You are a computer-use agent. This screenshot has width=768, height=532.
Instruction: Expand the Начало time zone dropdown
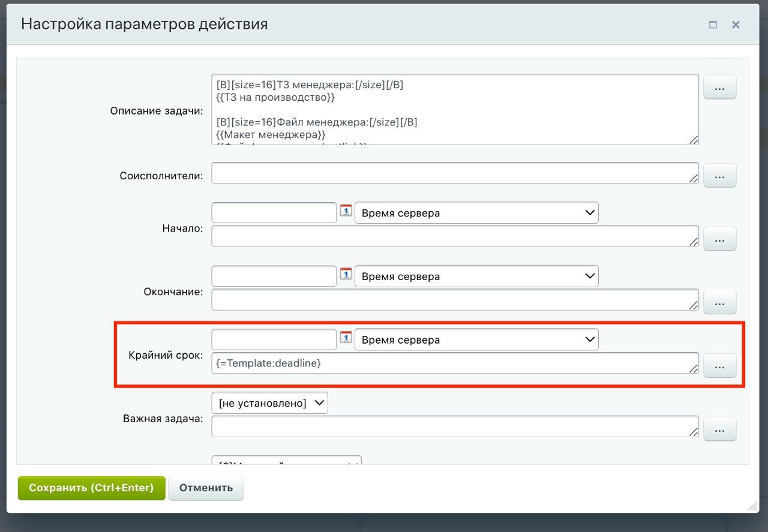click(476, 213)
